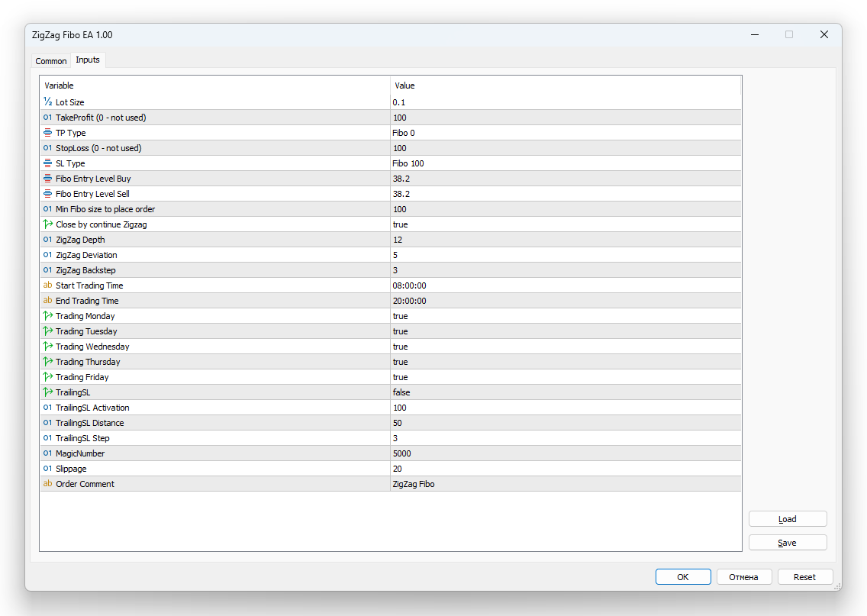Click the enum icon next to Fibo Entry Level Buy
Image resolution: width=867 pixels, height=616 pixels.
tap(47, 178)
